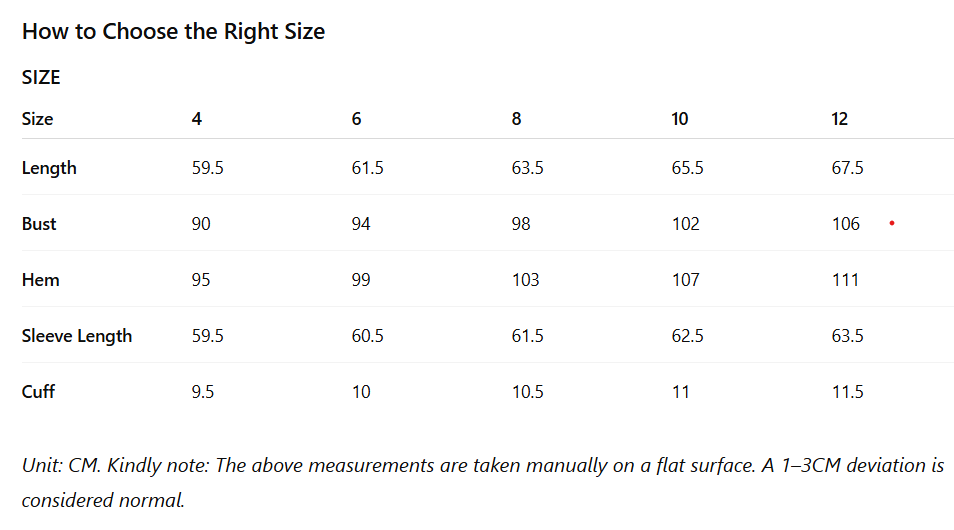Click the red dot beside Bust 106
954x530 pixels.
(891, 224)
